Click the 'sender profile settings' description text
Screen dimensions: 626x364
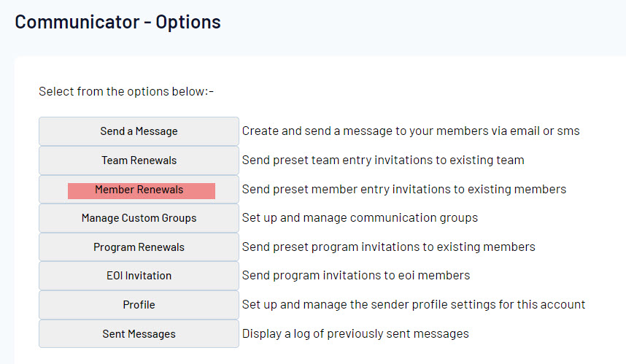point(414,305)
